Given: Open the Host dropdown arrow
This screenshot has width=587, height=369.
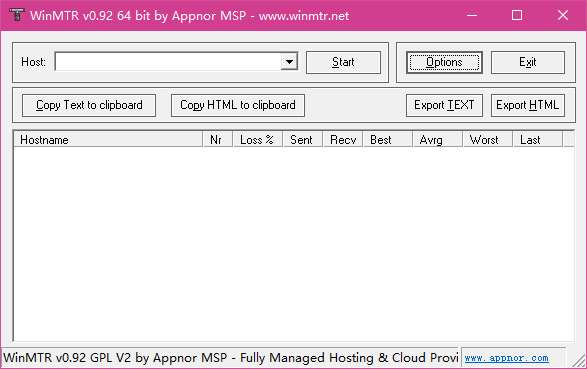Looking at the screenshot, I should tap(289, 61).
